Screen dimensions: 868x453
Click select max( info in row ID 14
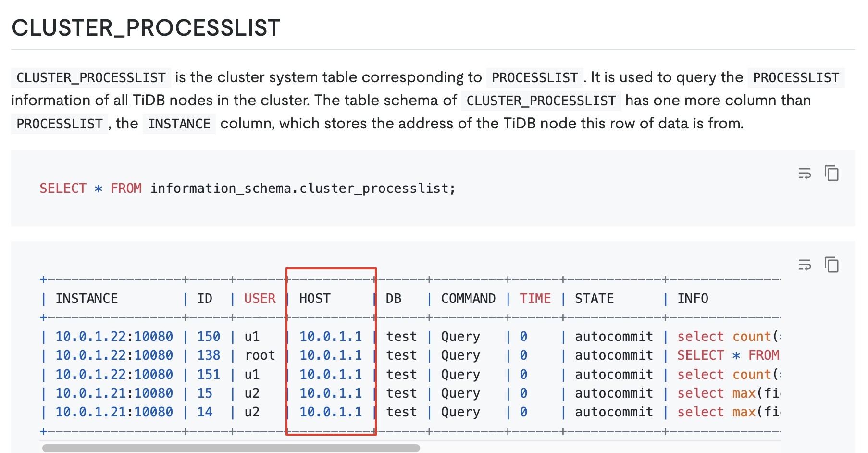[728, 412]
